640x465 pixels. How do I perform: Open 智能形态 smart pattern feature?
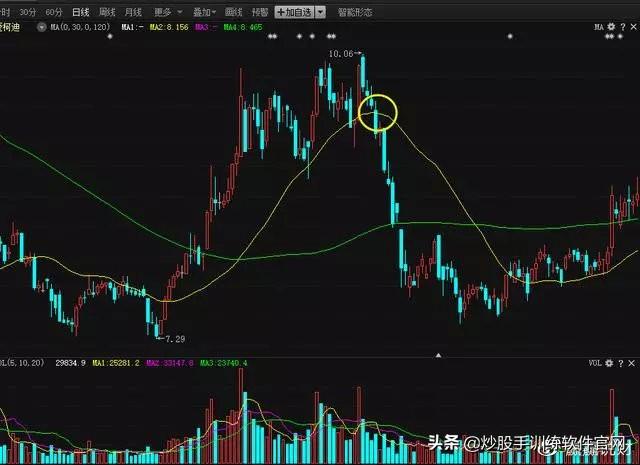355,12
